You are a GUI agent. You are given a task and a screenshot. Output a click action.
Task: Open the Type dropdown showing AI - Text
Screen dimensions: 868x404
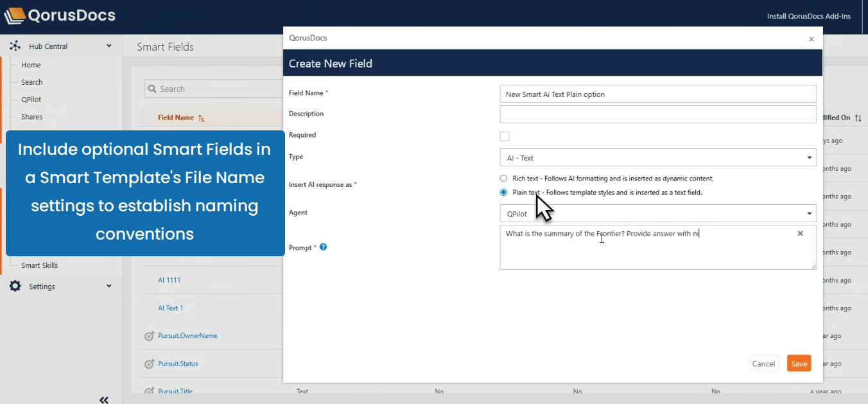coord(657,158)
